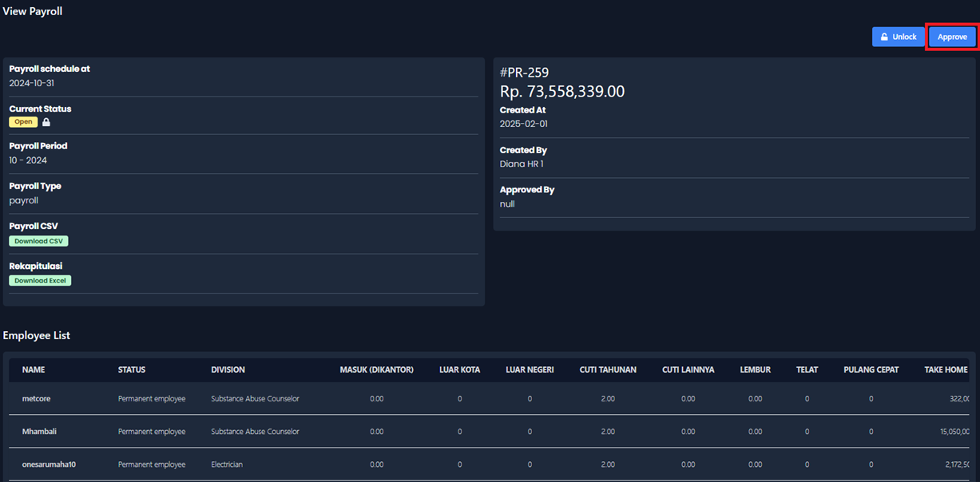Click the payroll period value 10 - 2024

[x=28, y=160]
